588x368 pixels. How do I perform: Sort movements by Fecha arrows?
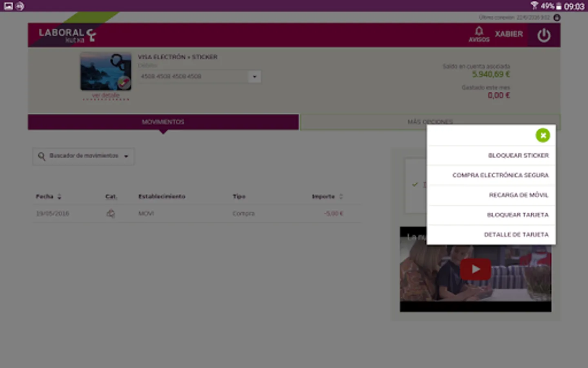pos(60,197)
